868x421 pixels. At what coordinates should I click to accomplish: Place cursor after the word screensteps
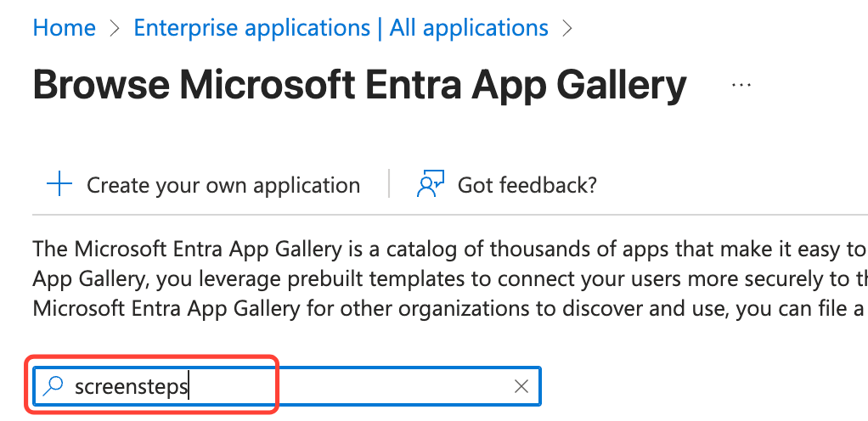(190, 387)
